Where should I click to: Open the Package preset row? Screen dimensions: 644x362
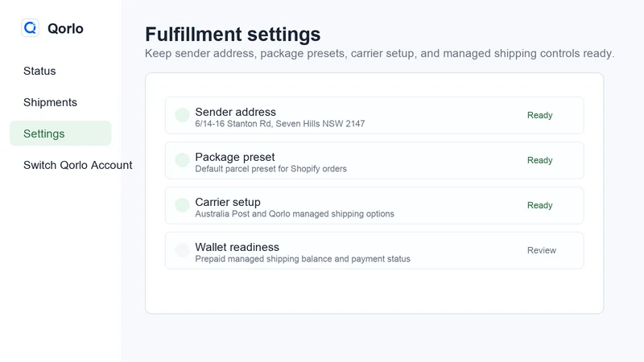[374, 160]
